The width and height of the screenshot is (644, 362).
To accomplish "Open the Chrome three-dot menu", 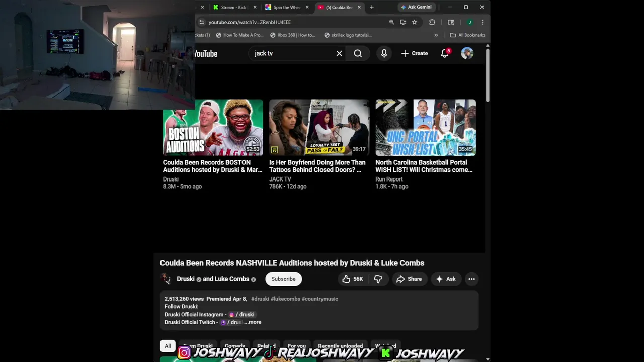I will pyautogui.click(x=482, y=22).
